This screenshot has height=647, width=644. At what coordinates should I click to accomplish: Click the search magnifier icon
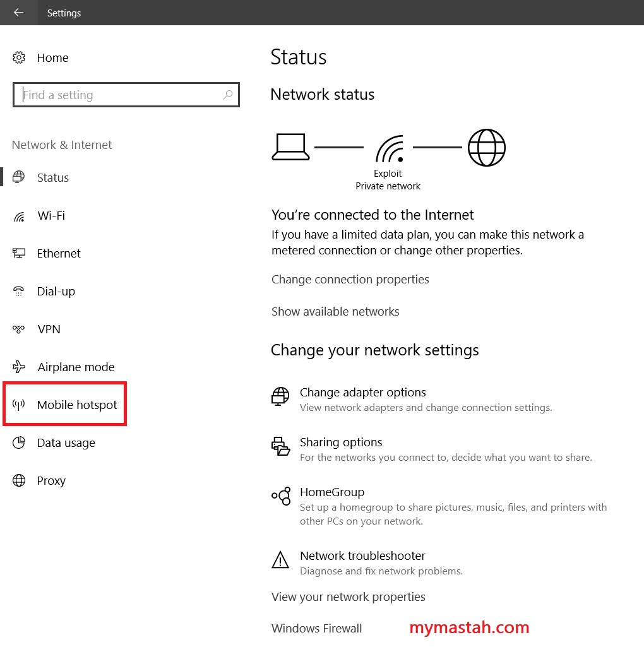pyautogui.click(x=227, y=95)
